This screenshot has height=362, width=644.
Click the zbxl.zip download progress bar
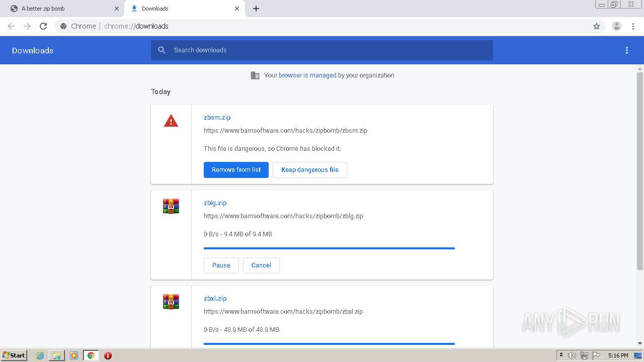[x=329, y=344]
